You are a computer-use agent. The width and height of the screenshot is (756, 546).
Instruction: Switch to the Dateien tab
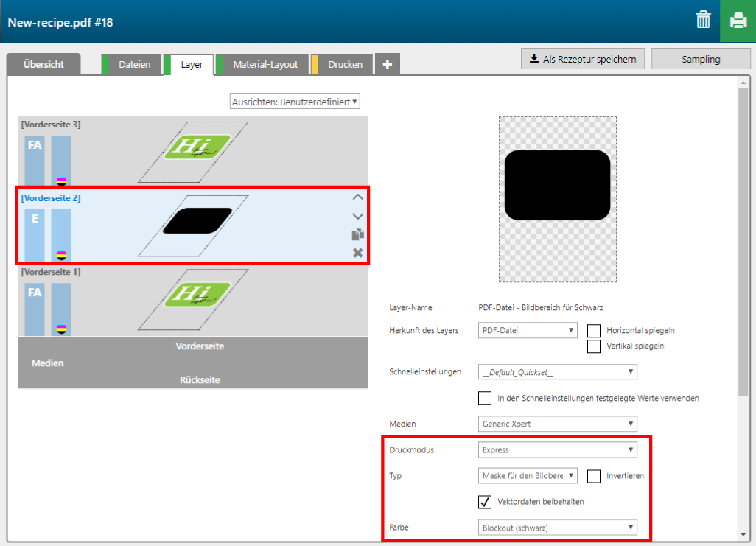click(134, 65)
